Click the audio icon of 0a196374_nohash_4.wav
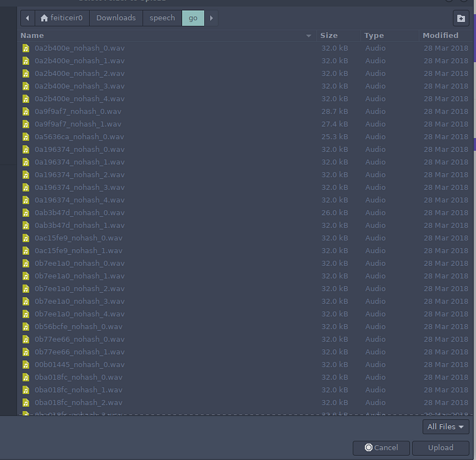The image size is (476, 460). click(x=26, y=200)
